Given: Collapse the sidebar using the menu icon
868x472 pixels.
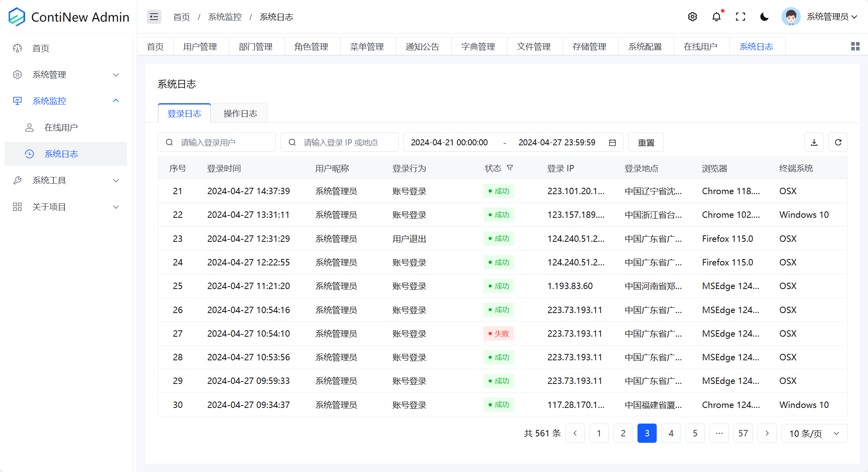Looking at the screenshot, I should (154, 16).
